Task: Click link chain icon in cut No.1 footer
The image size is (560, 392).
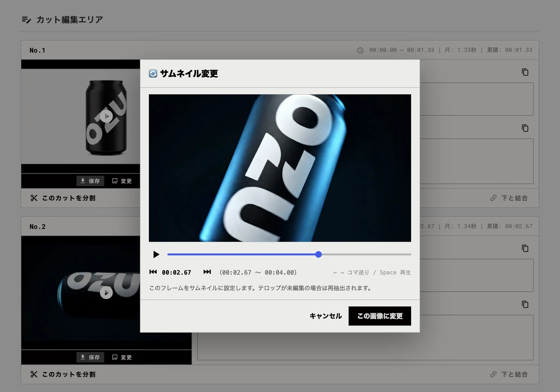Action: tap(494, 198)
